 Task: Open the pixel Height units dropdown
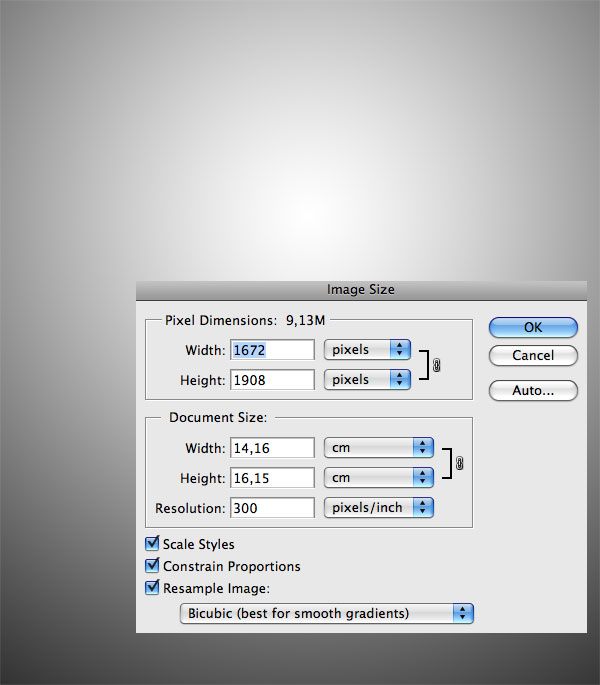tap(367, 380)
